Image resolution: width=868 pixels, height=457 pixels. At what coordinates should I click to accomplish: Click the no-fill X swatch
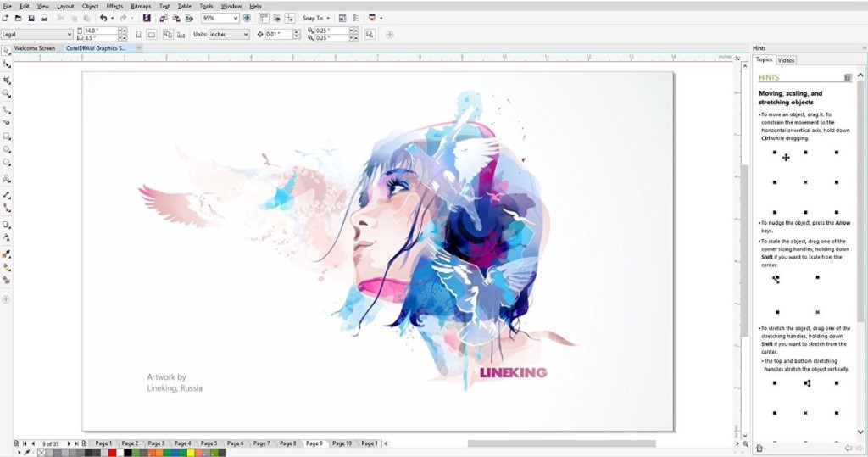(41, 453)
